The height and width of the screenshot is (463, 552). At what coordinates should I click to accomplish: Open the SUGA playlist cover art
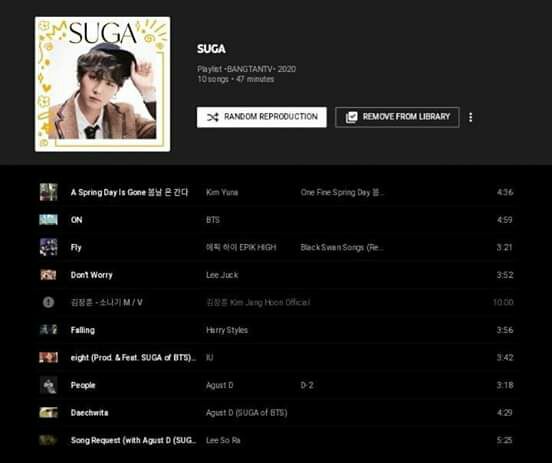coord(102,84)
